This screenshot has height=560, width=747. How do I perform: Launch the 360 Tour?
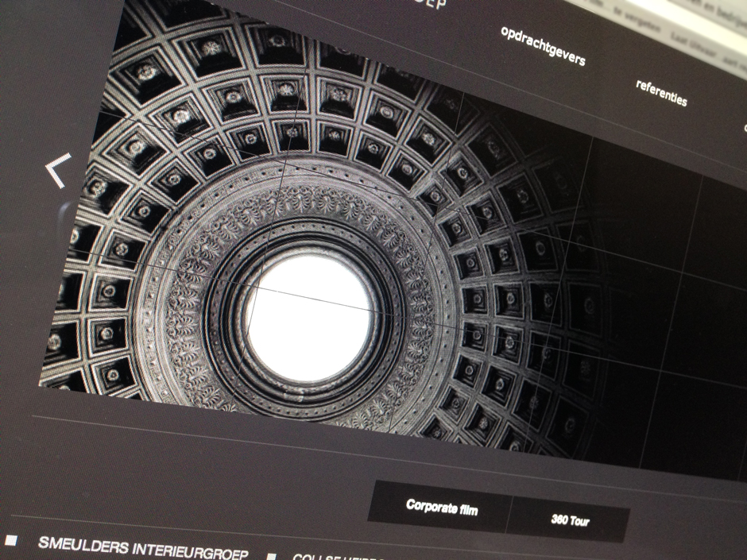(x=569, y=521)
